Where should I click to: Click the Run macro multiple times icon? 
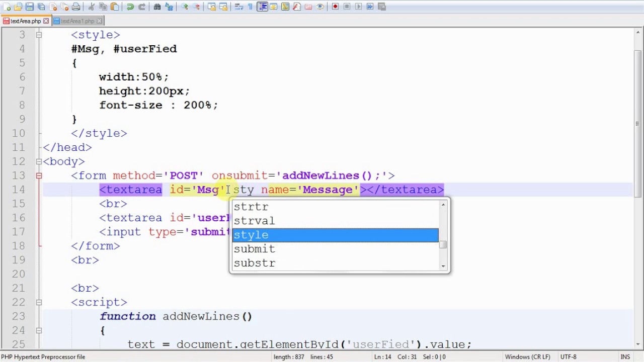370,7
